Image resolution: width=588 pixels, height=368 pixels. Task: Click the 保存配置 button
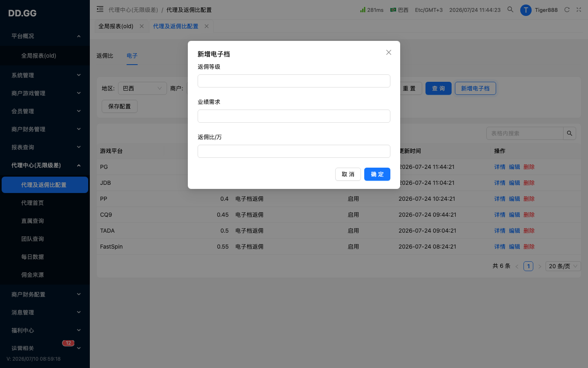(x=120, y=106)
